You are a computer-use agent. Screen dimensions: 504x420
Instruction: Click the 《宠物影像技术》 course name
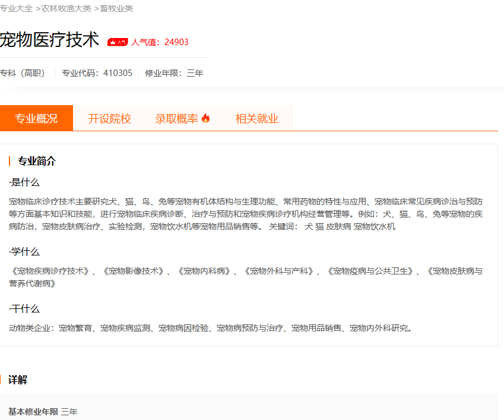pyautogui.click(x=134, y=271)
